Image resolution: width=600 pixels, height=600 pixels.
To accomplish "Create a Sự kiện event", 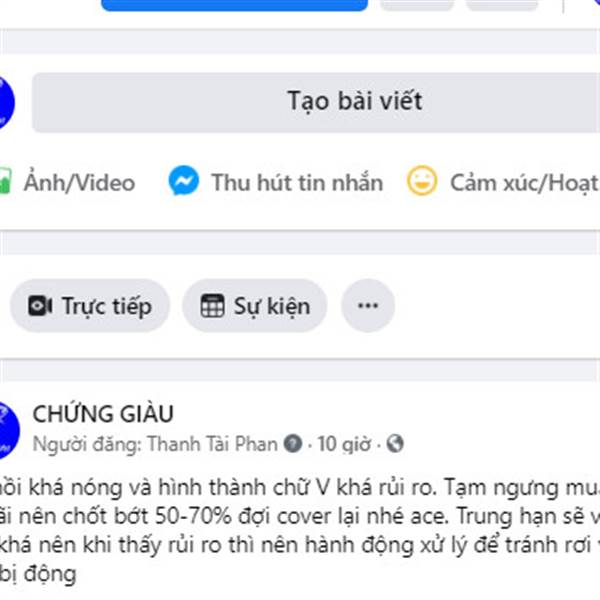I will [x=255, y=306].
